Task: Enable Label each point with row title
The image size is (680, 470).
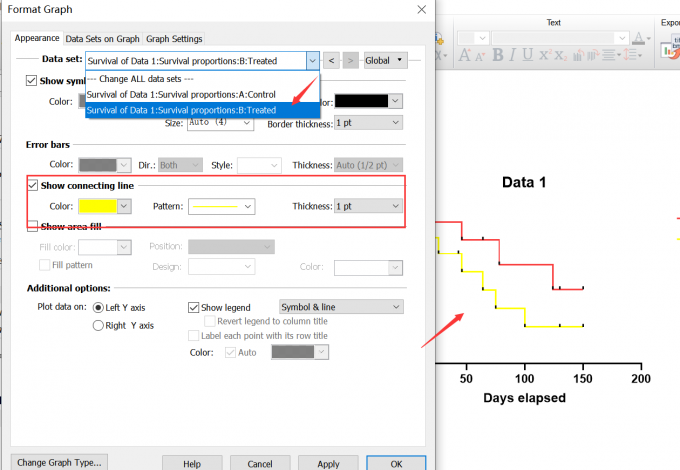Action: (x=193, y=336)
